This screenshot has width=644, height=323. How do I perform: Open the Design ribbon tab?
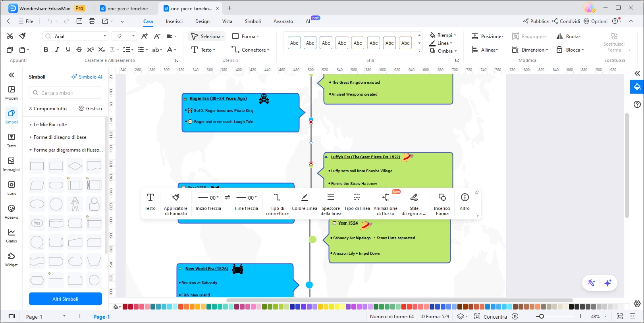[x=202, y=21]
